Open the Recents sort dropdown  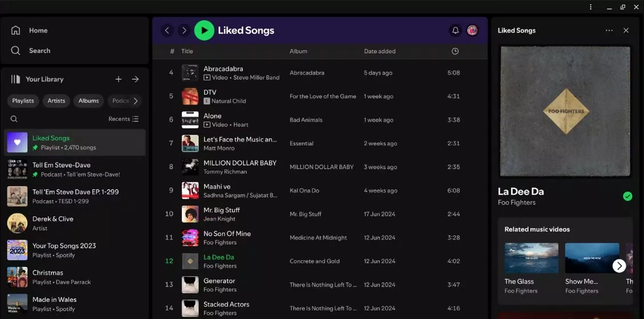(124, 119)
